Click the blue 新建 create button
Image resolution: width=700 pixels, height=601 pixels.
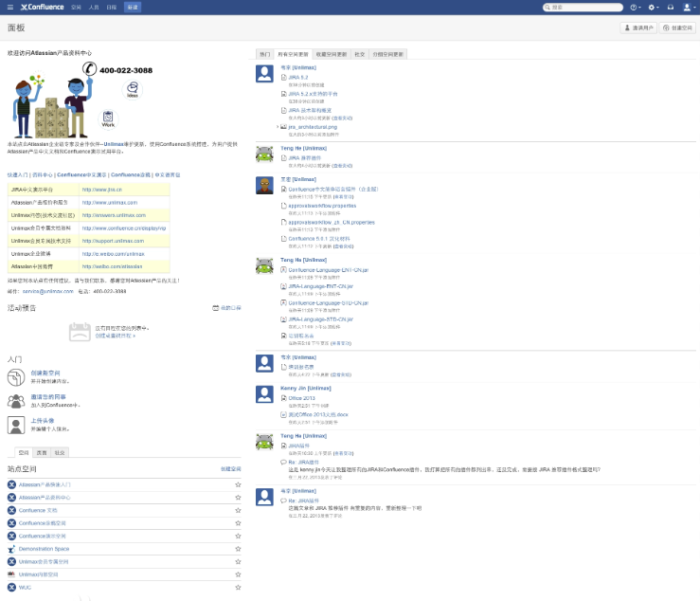pos(133,8)
